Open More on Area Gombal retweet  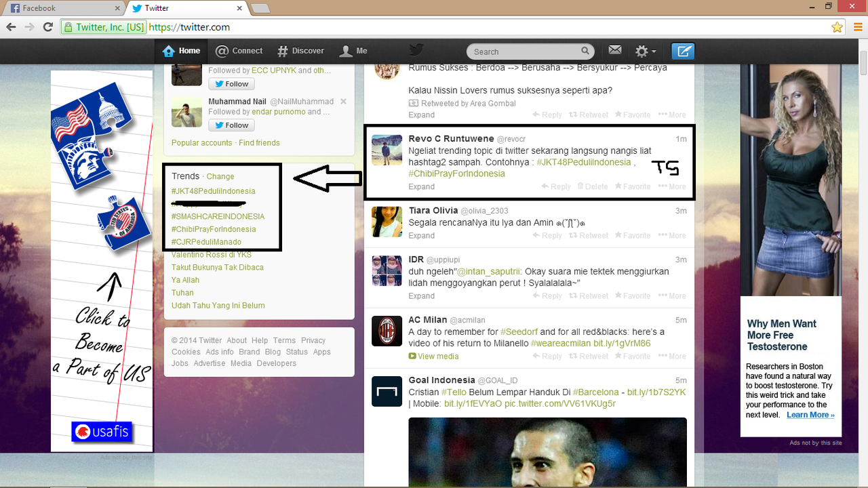tap(672, 115)
